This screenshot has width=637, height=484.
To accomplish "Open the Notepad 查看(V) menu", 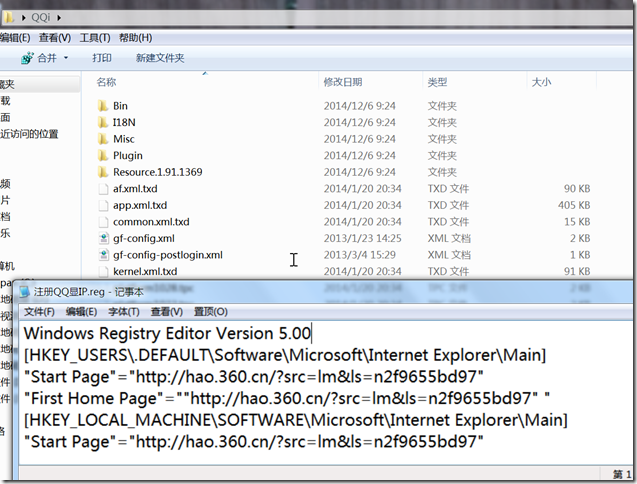I will point(167,312).
